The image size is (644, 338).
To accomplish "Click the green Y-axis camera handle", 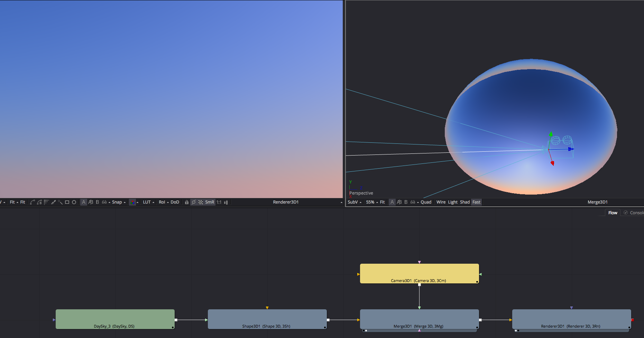I will (x=551, y=134).
